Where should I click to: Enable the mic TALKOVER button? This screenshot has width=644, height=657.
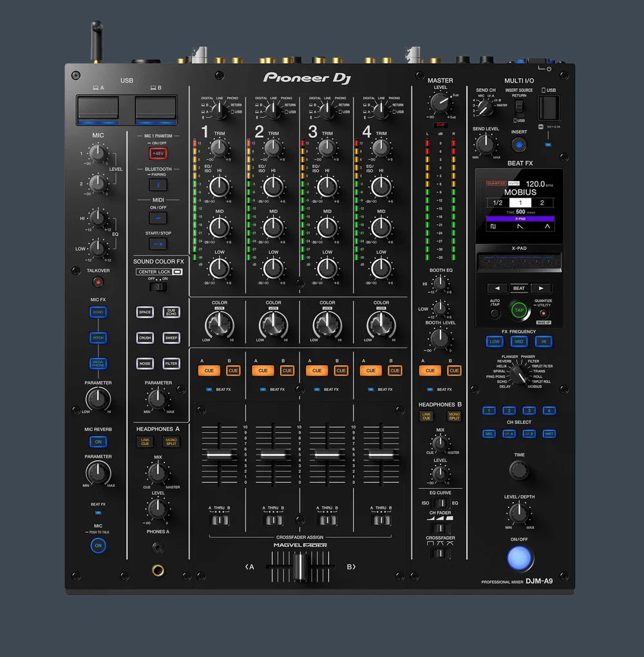98,282
